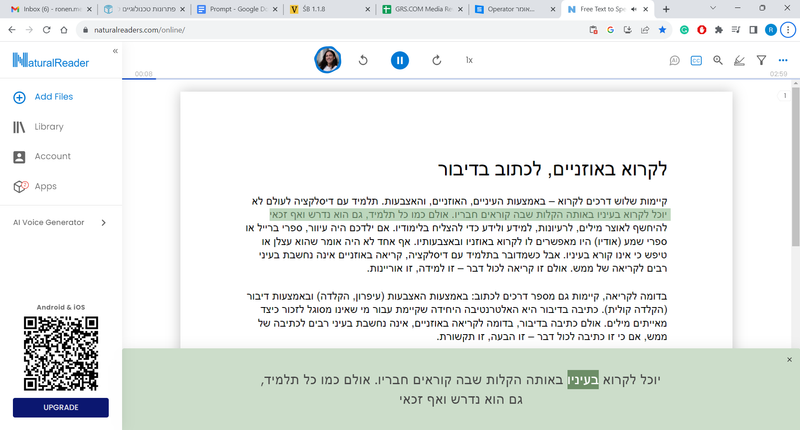Share this page icon
The height and width of the screenshot is (430, 800).
tap(645, 30)
